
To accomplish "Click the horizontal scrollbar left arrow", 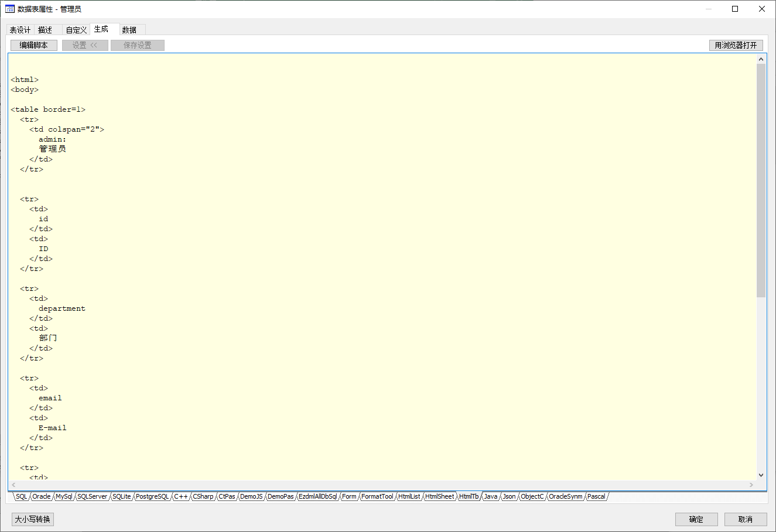I will coord(13,485).
